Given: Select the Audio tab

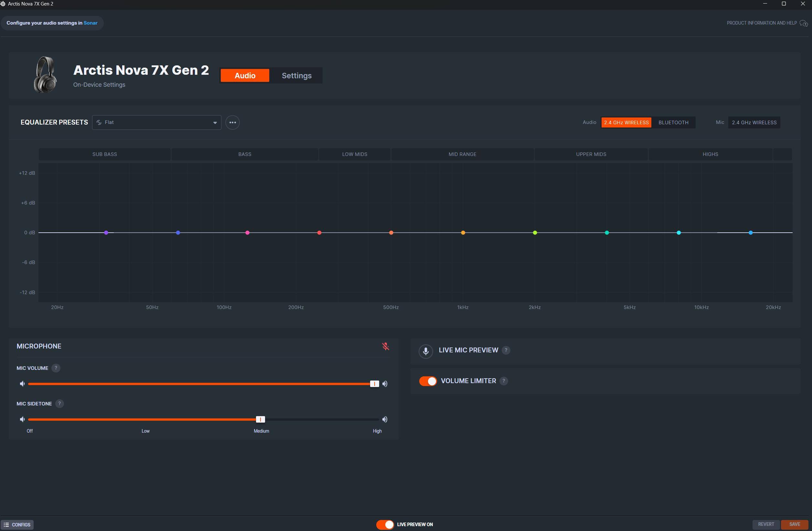Looking at the screenshot, I should (245, 75).
